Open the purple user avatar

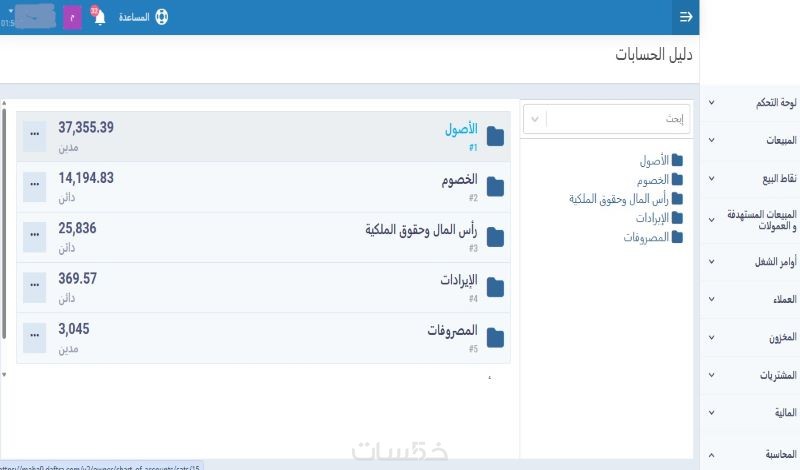72,18
